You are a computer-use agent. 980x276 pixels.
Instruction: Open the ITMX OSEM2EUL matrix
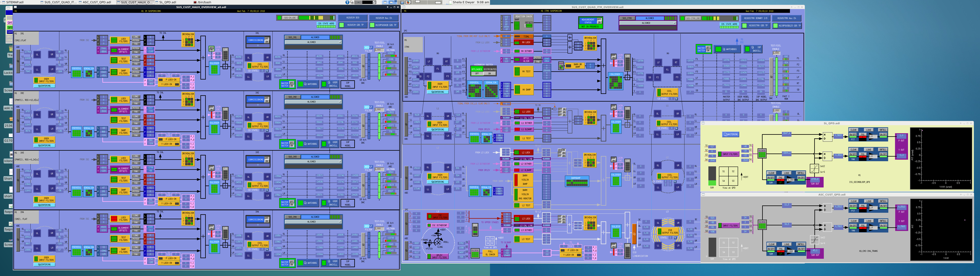[x=475, y=90]
